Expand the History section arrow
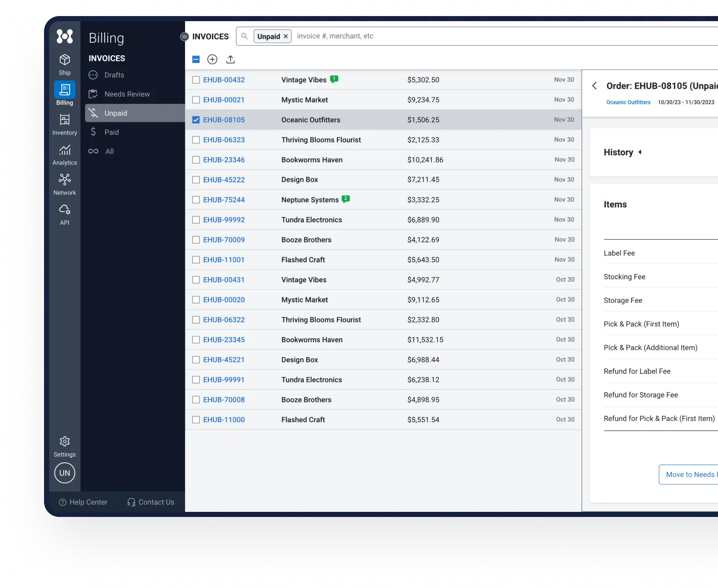This screenshot has height=588, width=718. click(x=640, y=152)
